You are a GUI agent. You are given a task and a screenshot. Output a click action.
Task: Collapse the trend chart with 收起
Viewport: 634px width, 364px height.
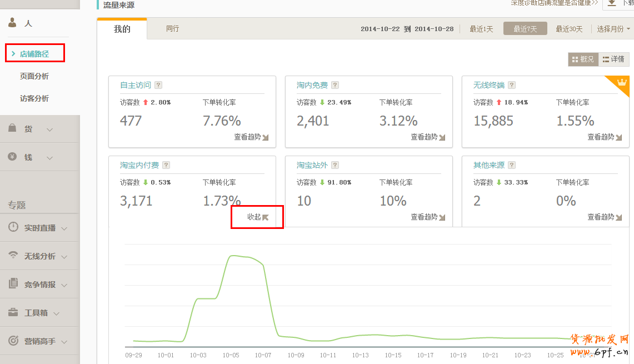(258, 217)
